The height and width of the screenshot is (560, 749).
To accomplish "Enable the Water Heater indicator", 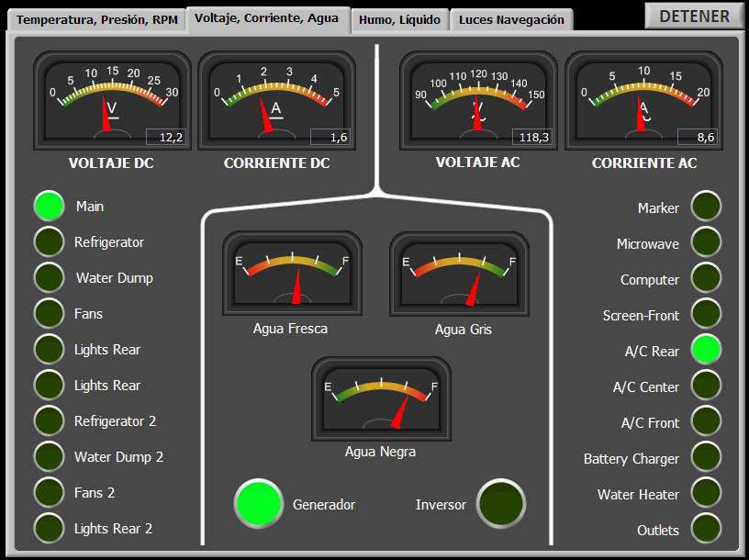I will 706,493.
